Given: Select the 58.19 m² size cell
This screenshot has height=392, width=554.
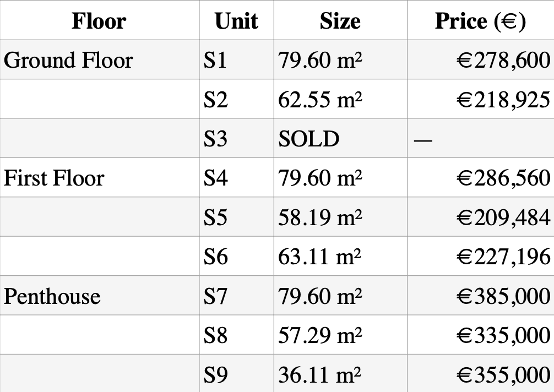Looking at the screenshot, I should pos(321,217).
